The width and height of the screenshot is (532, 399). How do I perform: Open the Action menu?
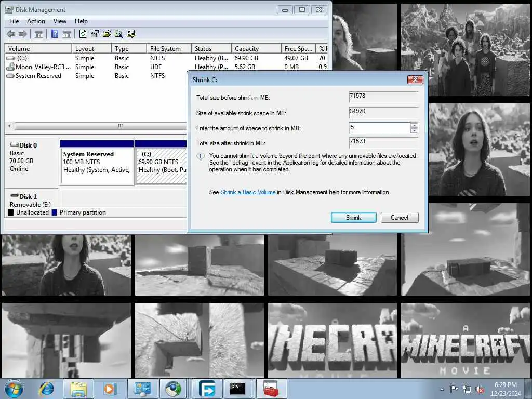pyautogui.click(x=36, y=21)
